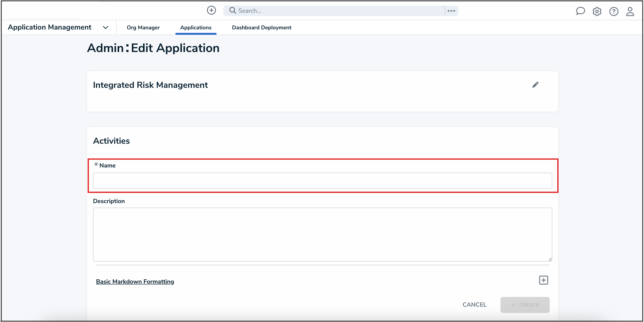Open the search options ellipsis menu
Viewport: 644px width, 322px height.
pyautogui.click(x=451, y=11)
